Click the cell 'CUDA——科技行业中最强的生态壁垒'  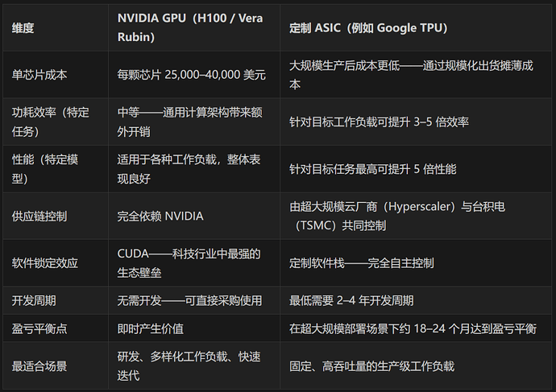194,263
